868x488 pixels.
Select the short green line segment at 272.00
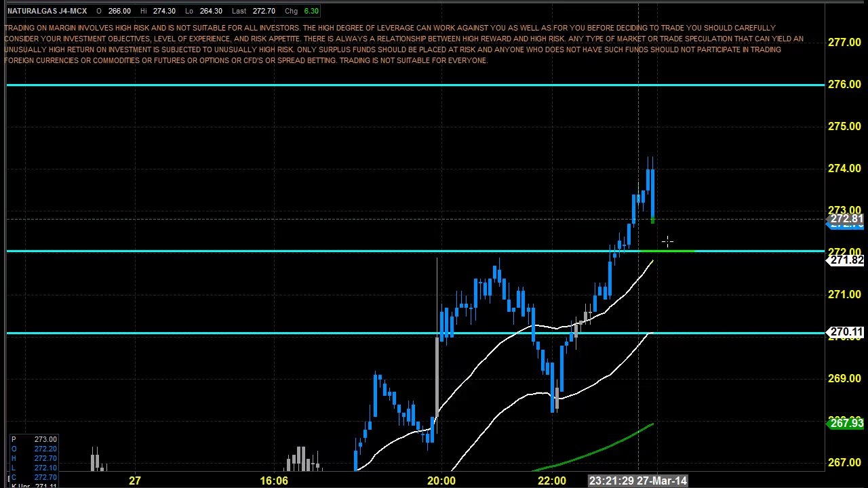667,251
